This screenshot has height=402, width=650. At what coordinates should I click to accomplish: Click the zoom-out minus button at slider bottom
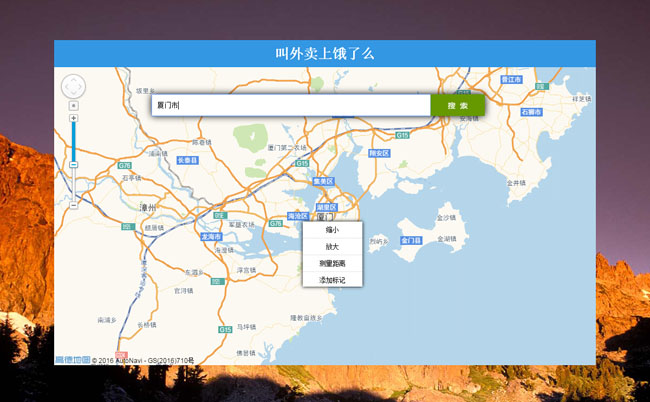(74, 203)
